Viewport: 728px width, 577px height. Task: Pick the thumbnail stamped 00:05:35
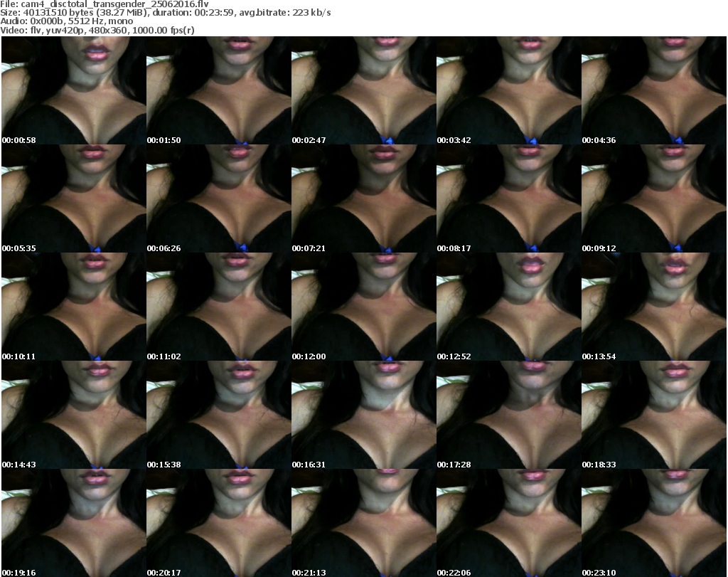(74, 198)
